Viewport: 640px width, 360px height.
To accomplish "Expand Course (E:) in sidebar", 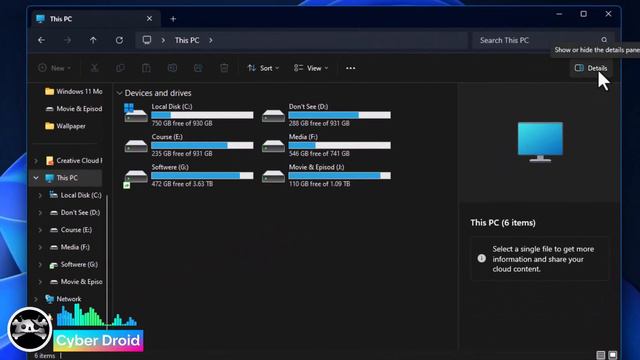I will (x=40, y=230).
